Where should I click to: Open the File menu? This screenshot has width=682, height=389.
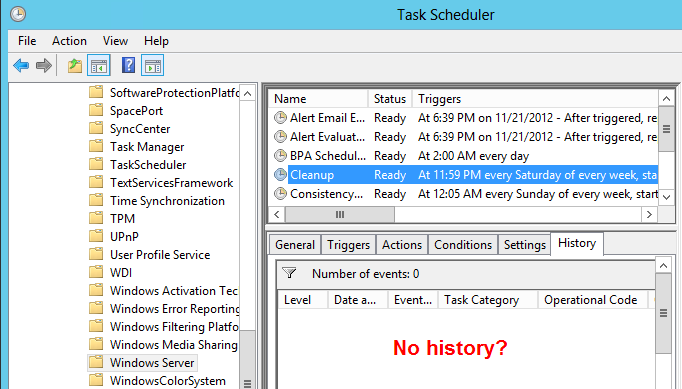click(x=27, y=41)
